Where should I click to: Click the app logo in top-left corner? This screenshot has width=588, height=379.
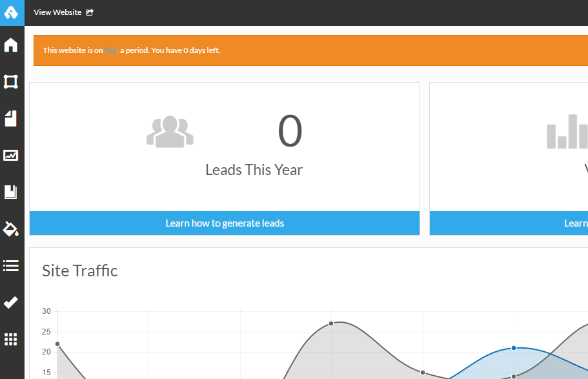tap(12, 12)
